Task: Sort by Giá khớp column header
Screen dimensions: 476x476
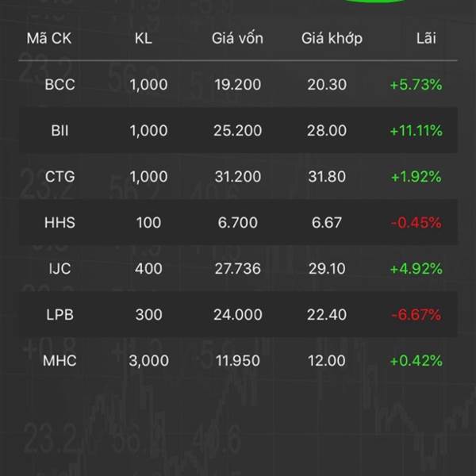Action: [x=332, y=38]
